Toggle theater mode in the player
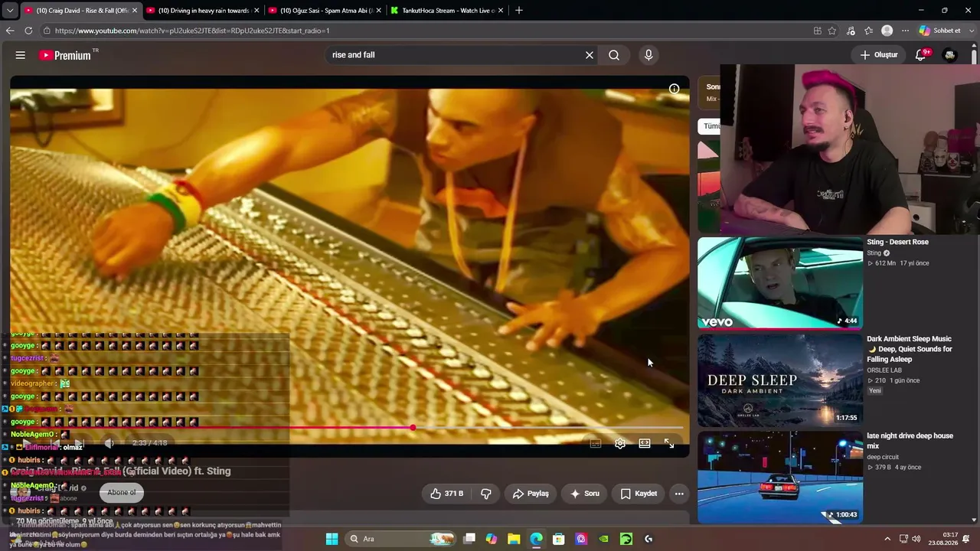The image size is (980, 551). 645,443
